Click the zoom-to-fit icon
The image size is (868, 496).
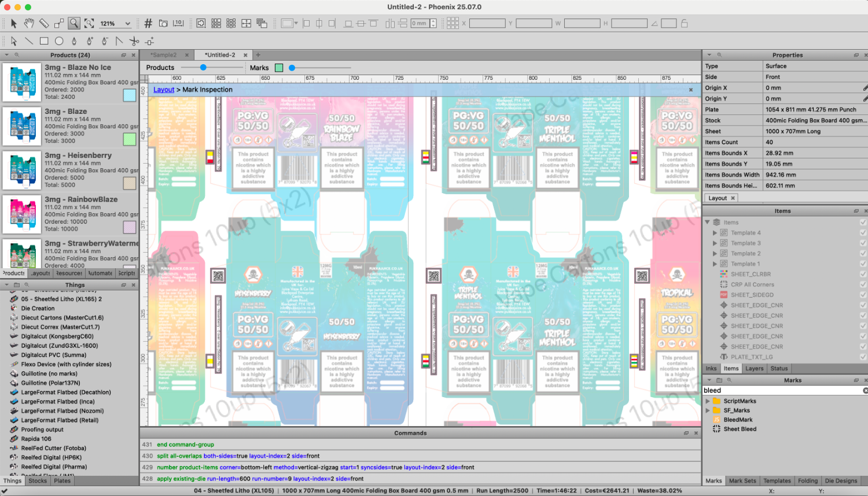click(89, 24)
